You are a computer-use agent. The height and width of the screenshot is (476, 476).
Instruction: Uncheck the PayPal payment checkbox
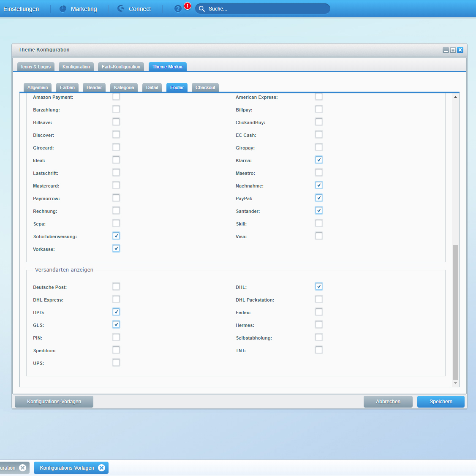click(319, 198)
